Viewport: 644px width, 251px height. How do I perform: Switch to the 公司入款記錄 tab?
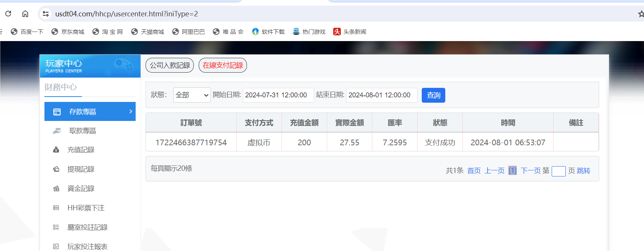point(169,65)
